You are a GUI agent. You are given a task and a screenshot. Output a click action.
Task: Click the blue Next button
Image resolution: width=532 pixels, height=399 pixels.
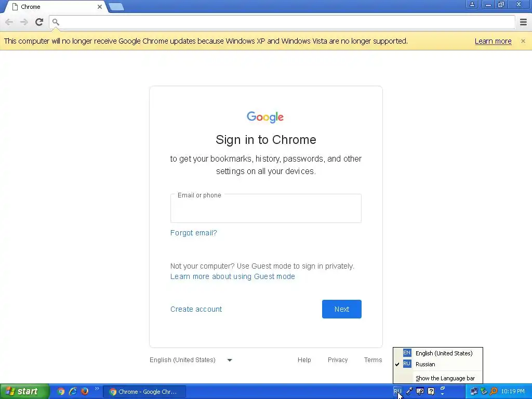point(342,309)
